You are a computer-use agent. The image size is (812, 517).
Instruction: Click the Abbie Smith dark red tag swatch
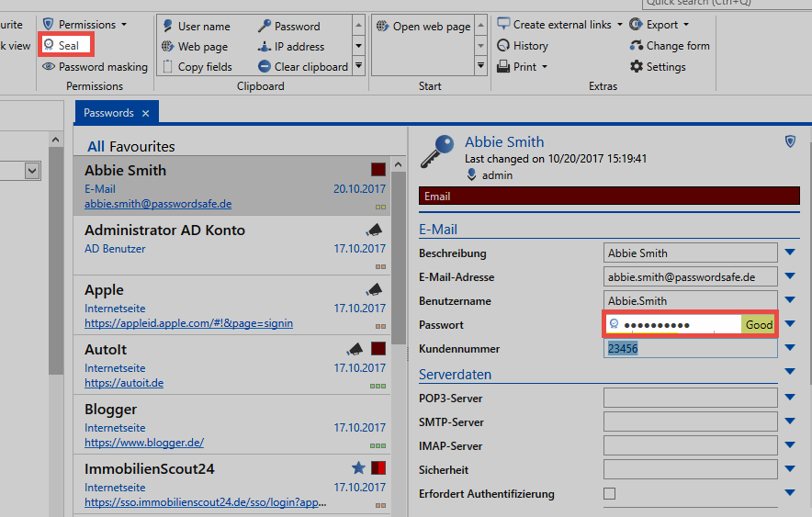point(378,169)
